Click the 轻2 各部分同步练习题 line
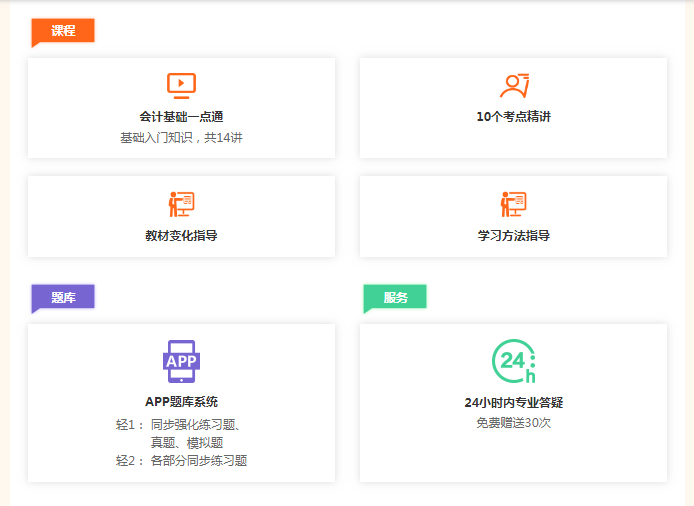This screenshot has width=694, height=506. click(x=181, y=461)
